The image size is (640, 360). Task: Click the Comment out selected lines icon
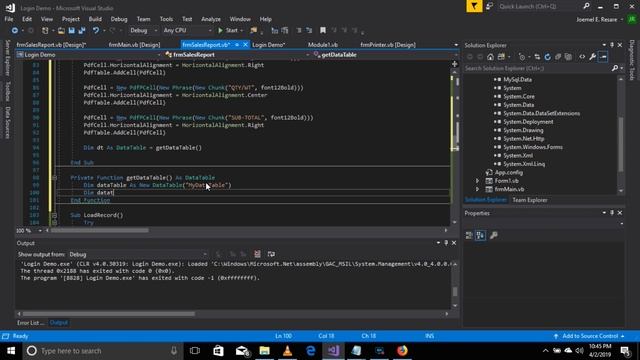(x=299, y=31)
